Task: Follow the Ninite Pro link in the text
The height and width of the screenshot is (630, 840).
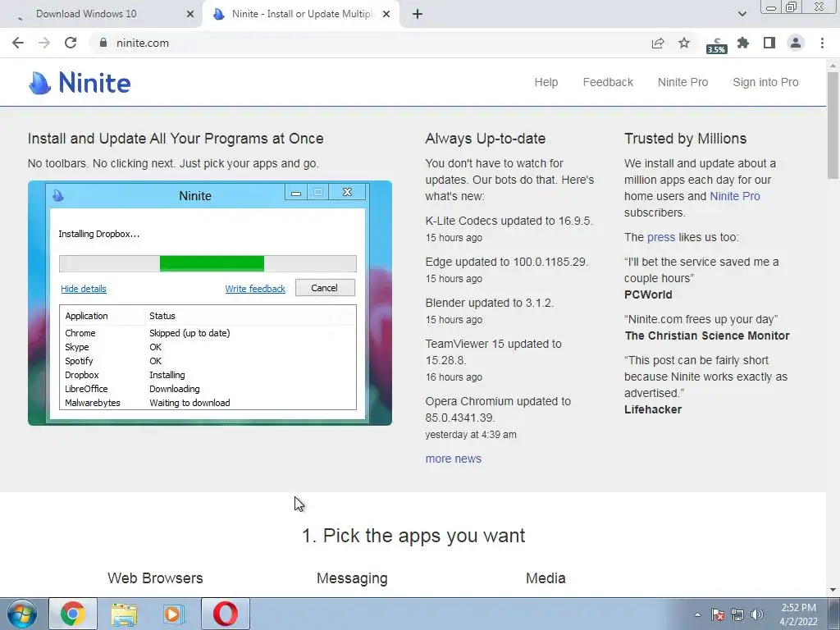Action: click(734, 196)
